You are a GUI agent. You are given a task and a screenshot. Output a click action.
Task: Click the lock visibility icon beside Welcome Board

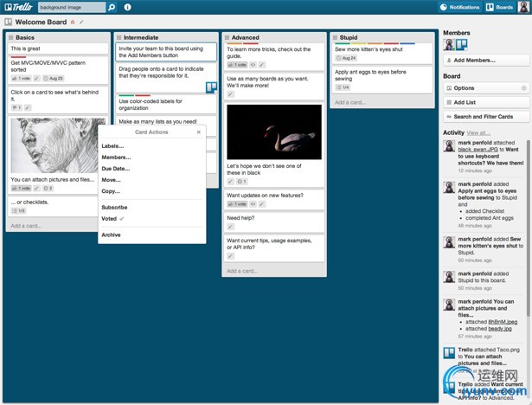coord(73,22)
